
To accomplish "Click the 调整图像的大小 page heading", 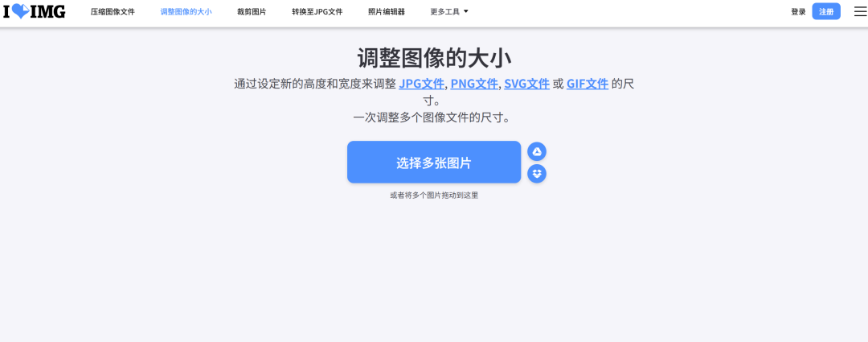I will click(434, 58).
